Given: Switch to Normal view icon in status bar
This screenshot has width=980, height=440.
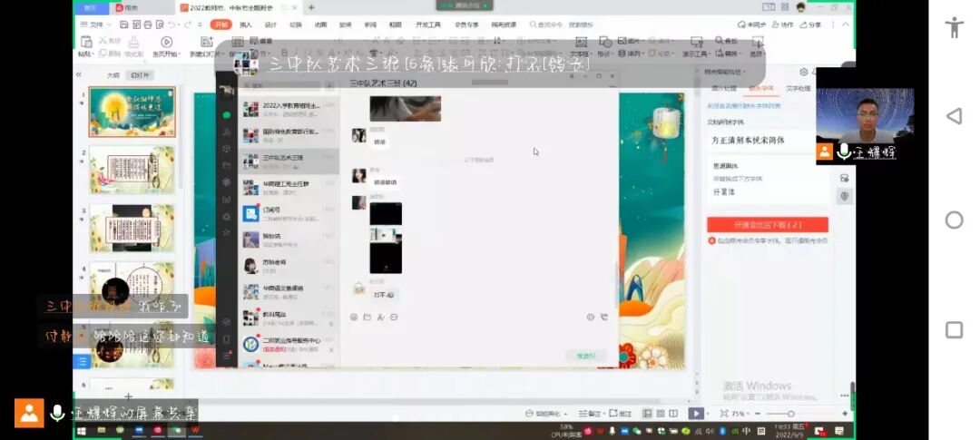Looking at the screenshot, I should pos(647,414).
